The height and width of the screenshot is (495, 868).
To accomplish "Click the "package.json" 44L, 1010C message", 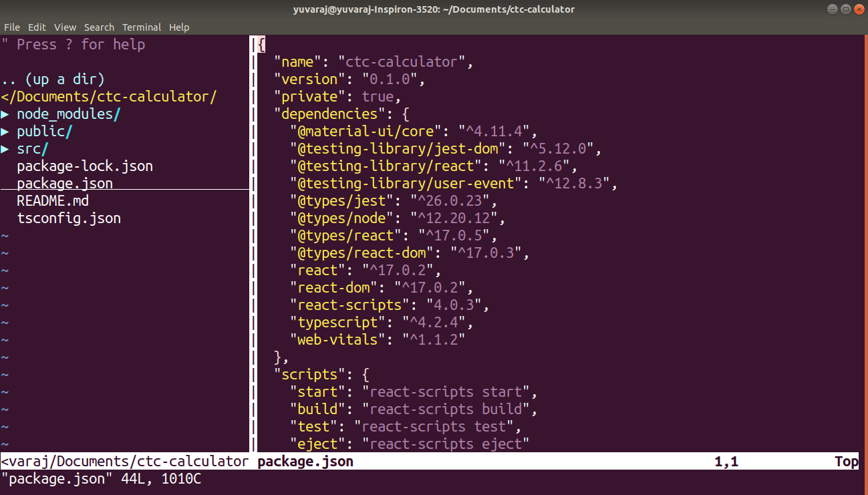I will pyautogui.click(x=101, y=479).
